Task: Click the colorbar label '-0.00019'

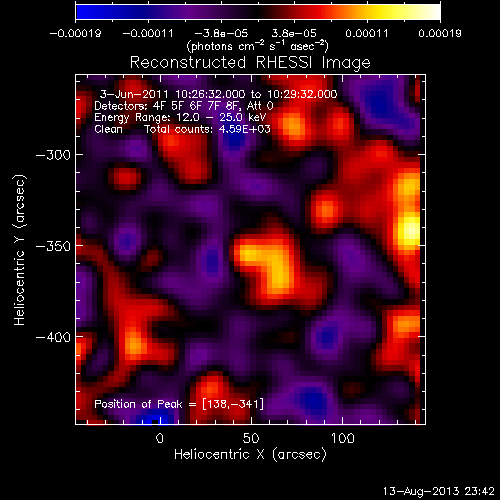Action: click(x=75, y=33)
